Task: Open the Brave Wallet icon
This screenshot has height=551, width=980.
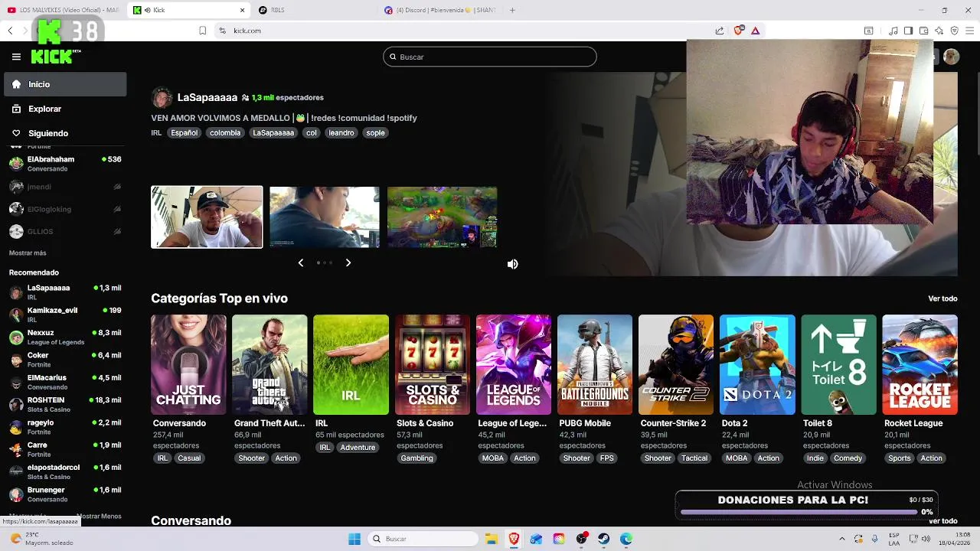Action: tap(924, 31)
